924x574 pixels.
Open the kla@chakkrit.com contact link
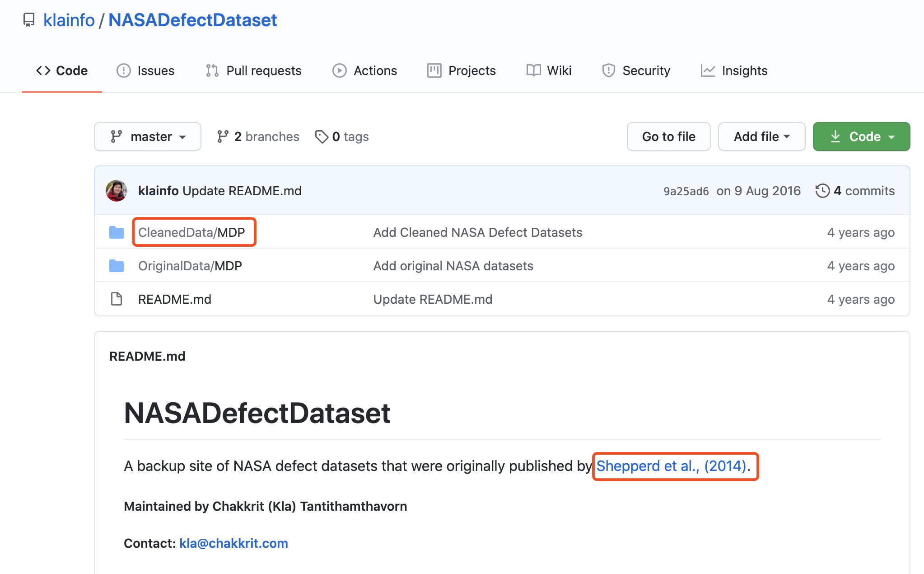(x=233, y=543)
